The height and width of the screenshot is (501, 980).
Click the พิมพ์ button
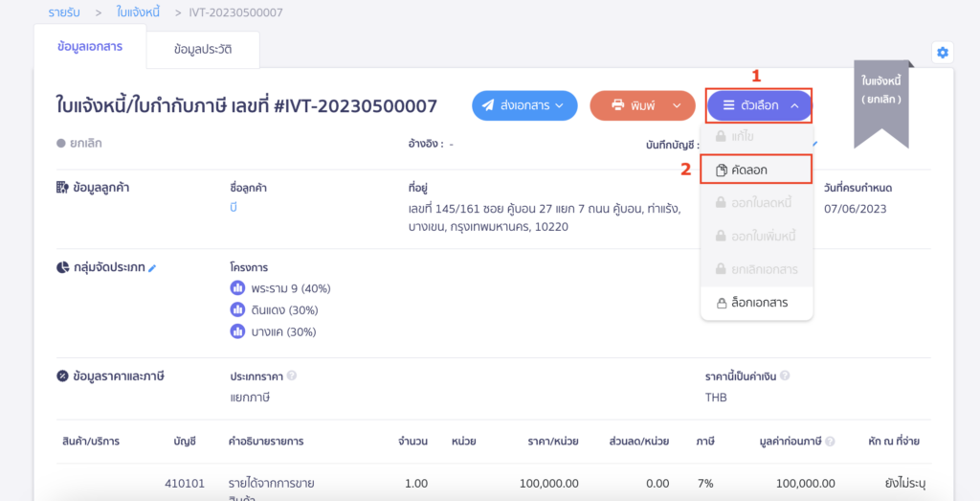642,105
